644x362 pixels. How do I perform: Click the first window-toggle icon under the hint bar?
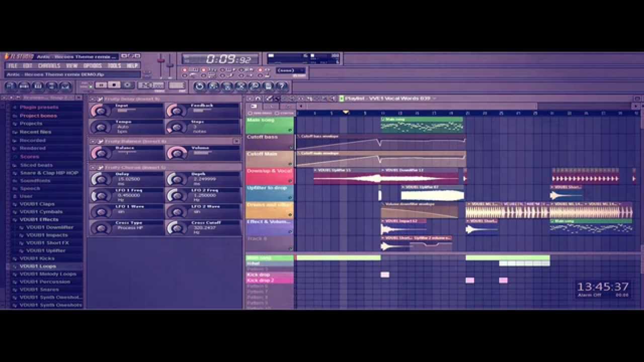[x=11, y=86]
